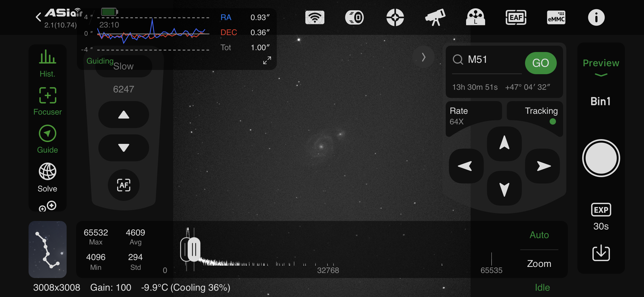Open eMMC storage settings
Screen dimensions: 644x297
coord(556,17)
